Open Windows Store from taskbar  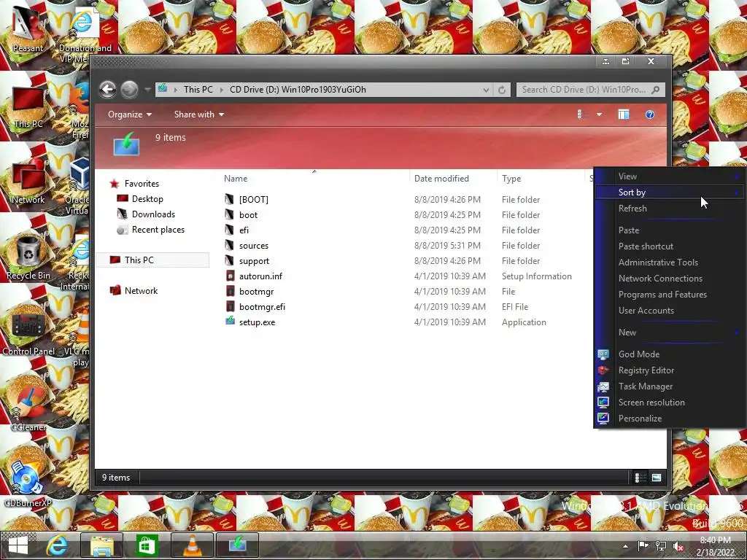tap(147, 545)
